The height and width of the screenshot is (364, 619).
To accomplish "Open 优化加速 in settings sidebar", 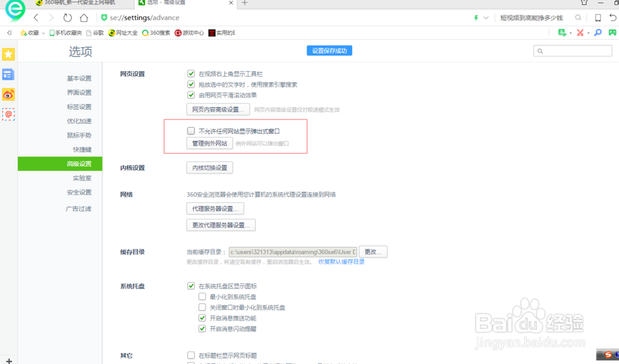I will point(79,121).
